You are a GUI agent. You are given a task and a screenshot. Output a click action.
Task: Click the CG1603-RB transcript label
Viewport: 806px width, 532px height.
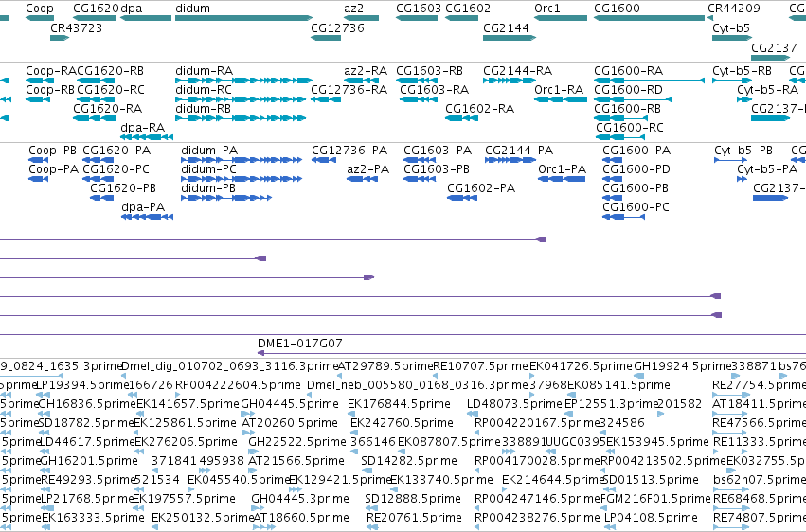pos(429,71)
